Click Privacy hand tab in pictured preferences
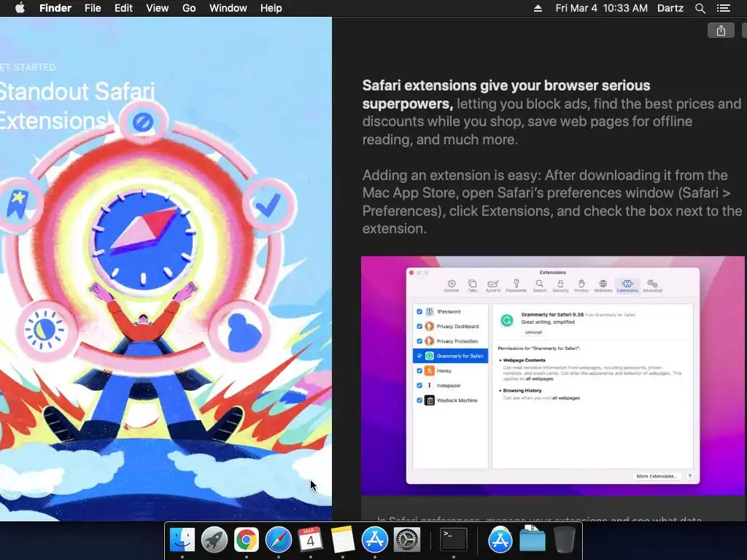Image resolution: width=747 pixels, height=560 pixels. [581, 286]
